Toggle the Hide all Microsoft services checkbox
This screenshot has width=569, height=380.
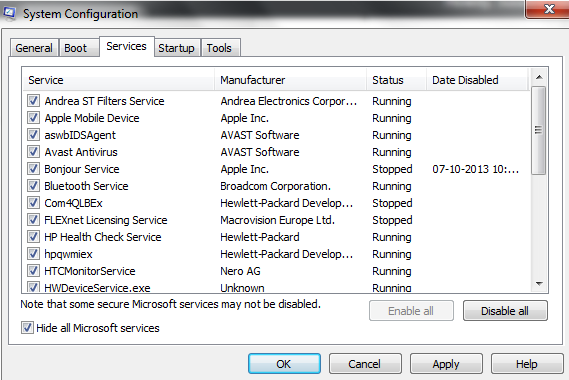point(27,328)
